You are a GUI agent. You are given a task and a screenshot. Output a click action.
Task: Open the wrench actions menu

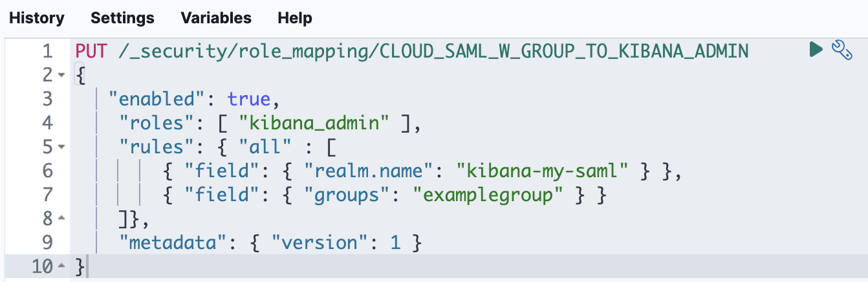[840, 50]
